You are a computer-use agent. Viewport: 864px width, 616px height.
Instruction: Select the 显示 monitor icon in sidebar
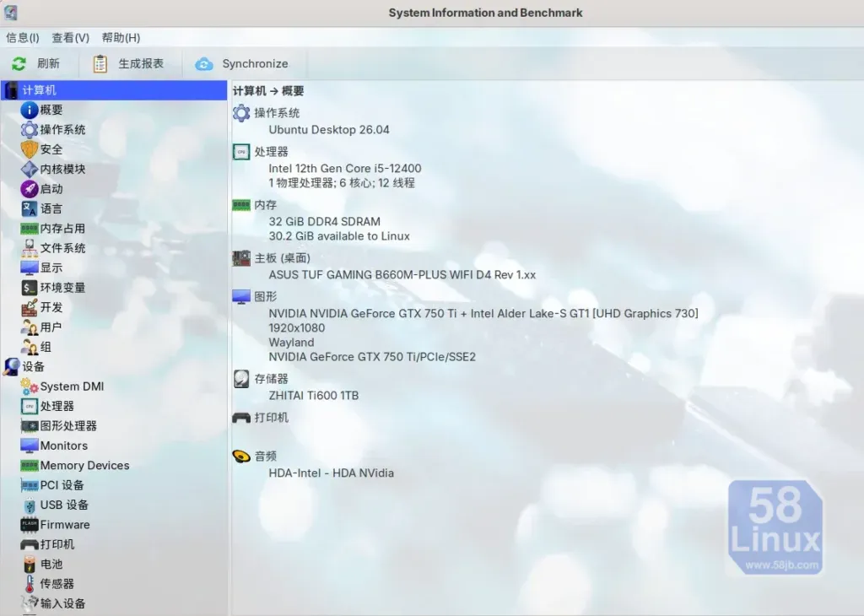[30, 268]
